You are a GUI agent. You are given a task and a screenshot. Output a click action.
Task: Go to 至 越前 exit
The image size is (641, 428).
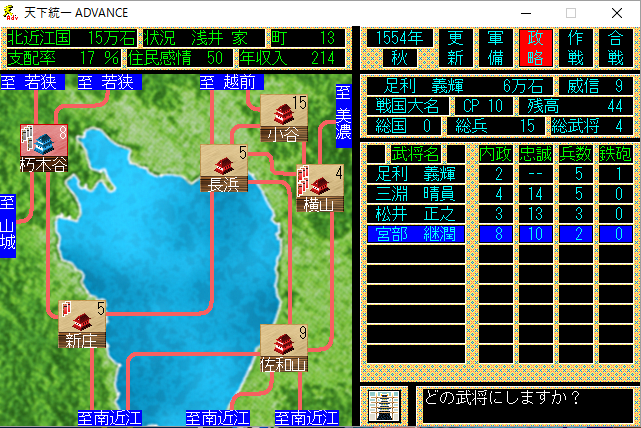[232, 82]
